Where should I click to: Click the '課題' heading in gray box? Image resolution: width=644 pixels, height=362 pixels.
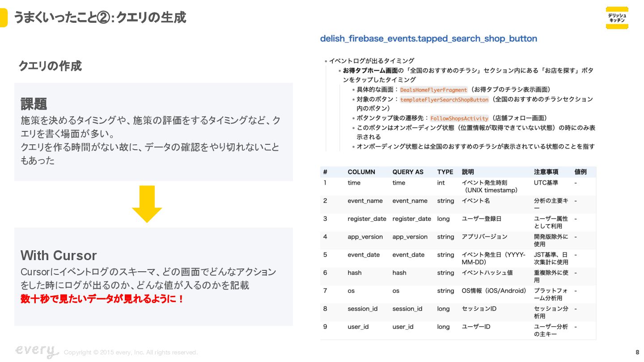tap(34, 104)
